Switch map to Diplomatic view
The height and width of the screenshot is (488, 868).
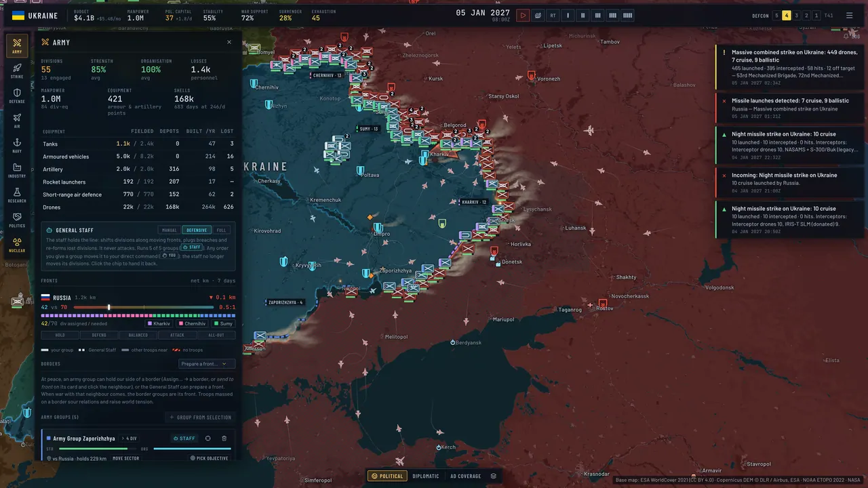click(426, 476)
